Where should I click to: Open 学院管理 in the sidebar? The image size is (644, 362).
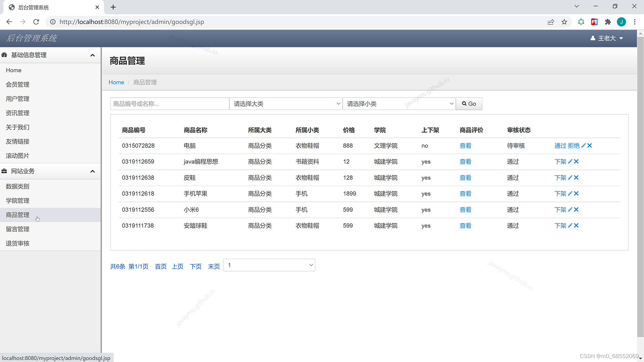point(17,201)
